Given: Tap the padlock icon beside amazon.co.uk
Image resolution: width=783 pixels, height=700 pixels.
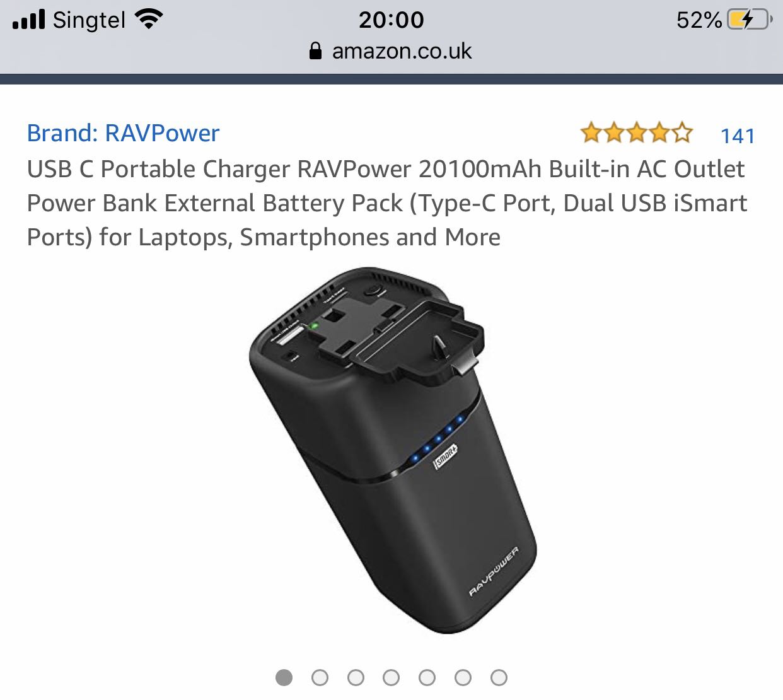Looking at the screenshot, I should click(316, 50).
